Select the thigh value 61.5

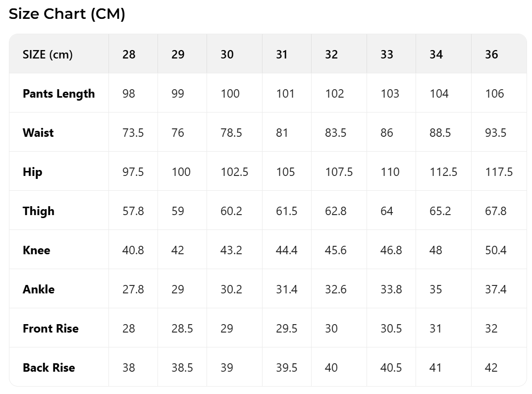pos(287,211)
